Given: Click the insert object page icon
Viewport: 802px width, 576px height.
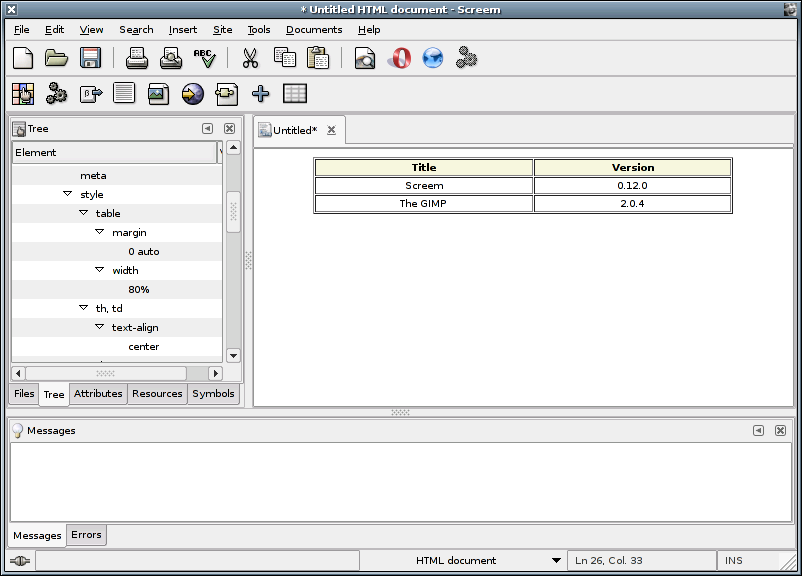Looking at the screenshot, I should (x=227, y=94).
